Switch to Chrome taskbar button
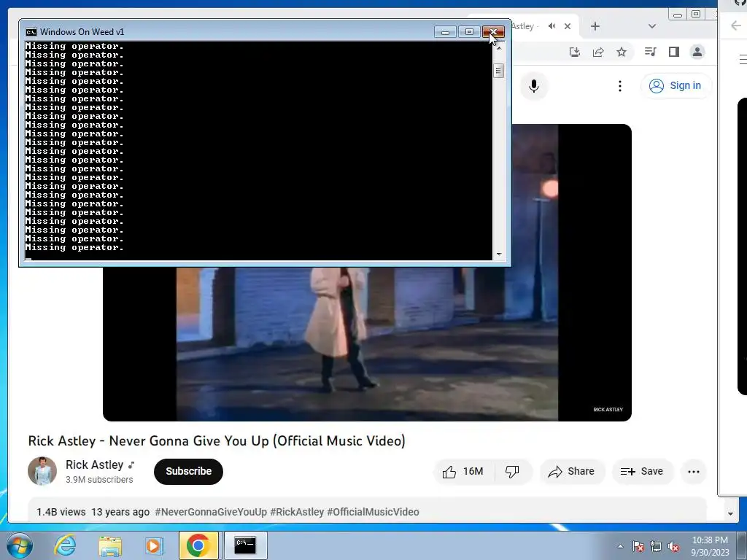This screenshot has height=560, width=747. 198,545
